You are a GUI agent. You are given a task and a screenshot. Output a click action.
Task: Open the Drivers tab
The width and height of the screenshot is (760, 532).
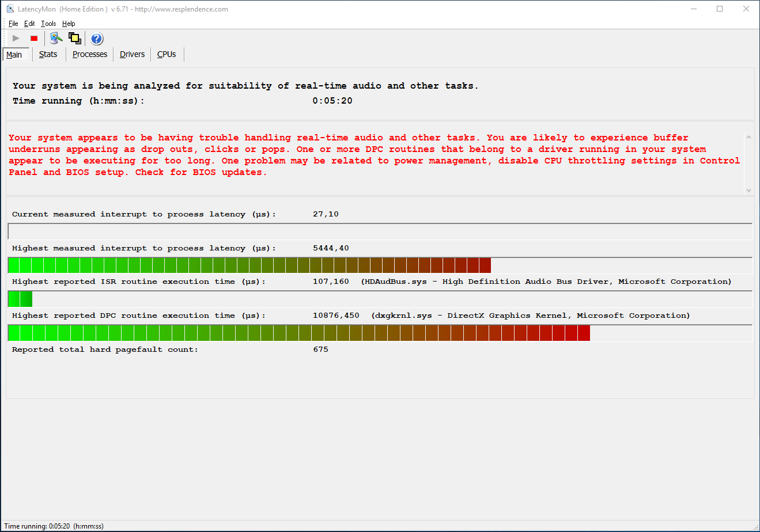133,54
